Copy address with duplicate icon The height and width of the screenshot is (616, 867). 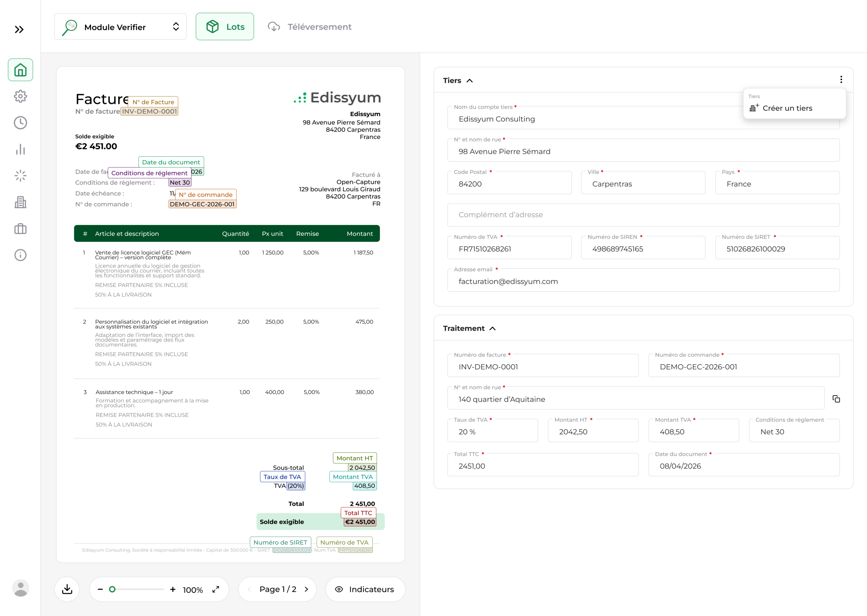click(836, 399)
